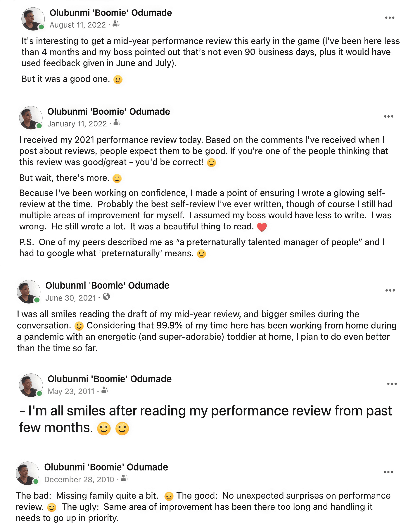Open three-dot menu on May 23, 2011 post

point(392,384)
